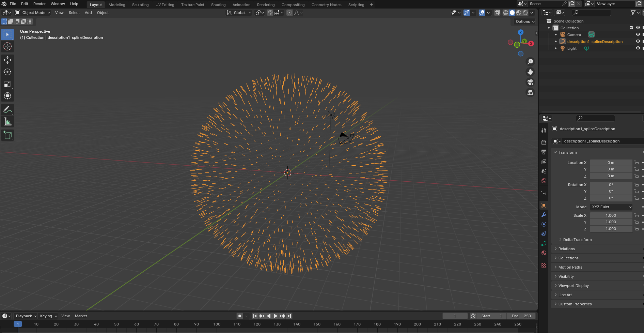Viewport: 644px width, 333px height.
Task: Open the Keying dropdown in timeline
Action: point(48,316)
